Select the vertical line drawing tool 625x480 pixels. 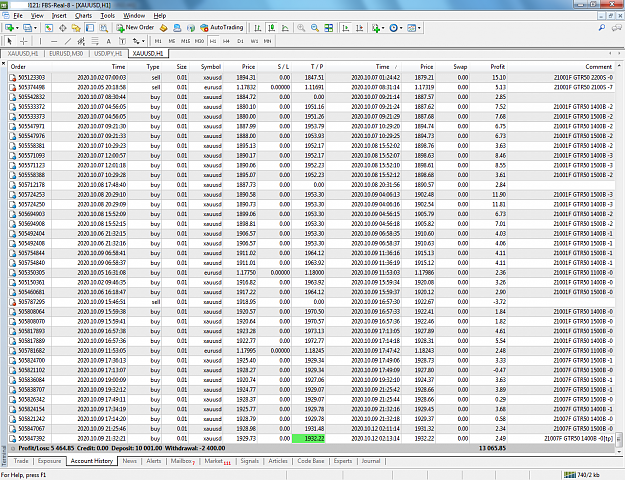[x=40, y=41]
